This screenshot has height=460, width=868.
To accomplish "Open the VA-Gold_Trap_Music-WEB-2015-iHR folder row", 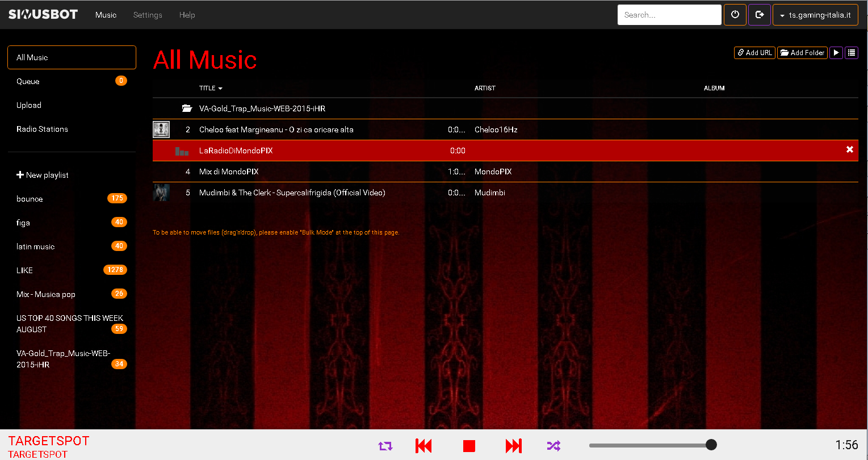I will tap(262, 108).
